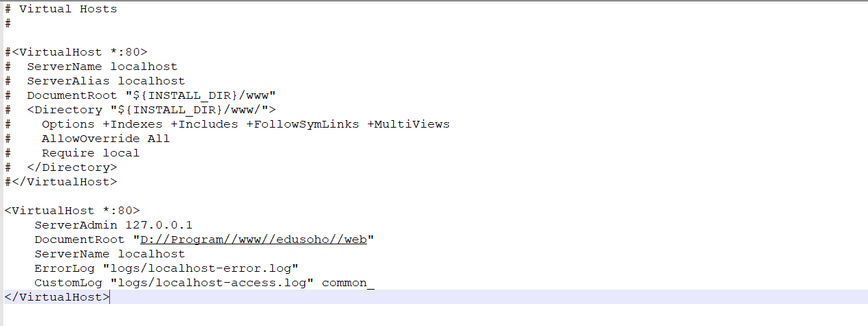Screen dimensions: 868x326
Task: Click the ErrorLog "logs/localhost-error.log" text
Action: (x=166, y=268)
